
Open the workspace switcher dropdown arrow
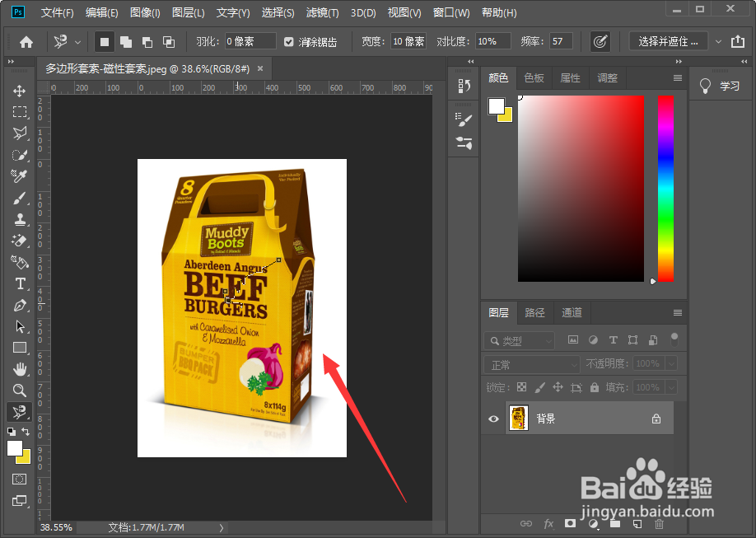[x=718, y=42]
